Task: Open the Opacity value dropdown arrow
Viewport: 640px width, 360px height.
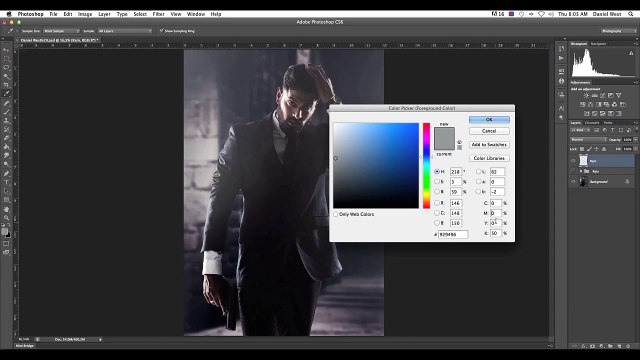Action: 635,140
